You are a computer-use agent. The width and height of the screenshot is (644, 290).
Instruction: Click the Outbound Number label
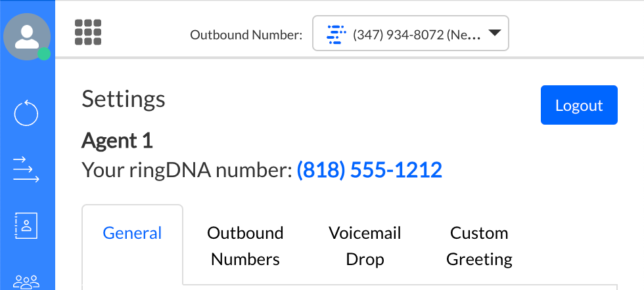coord(246,35)
